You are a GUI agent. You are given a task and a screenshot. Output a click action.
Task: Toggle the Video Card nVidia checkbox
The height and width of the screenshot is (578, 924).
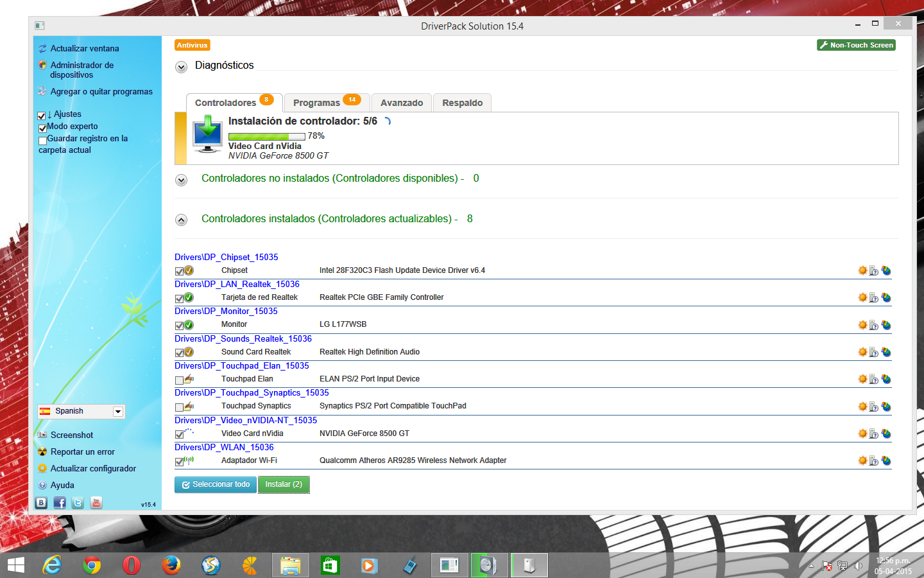click(179, 435)
